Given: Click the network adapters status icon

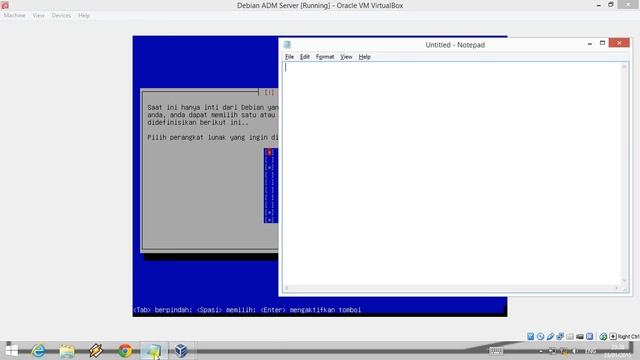Looking at the screenshot, I should pyautogui.click(x=560, y=336).
